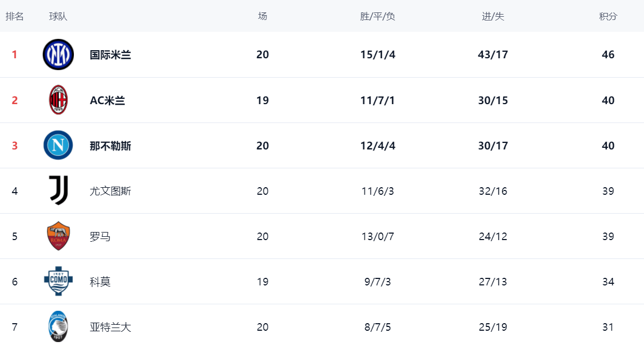Image resolution: width=644 pixels, height=348 pixels.
Task: Open the 国际米兰 team link
Action: (x=110, y=55)
